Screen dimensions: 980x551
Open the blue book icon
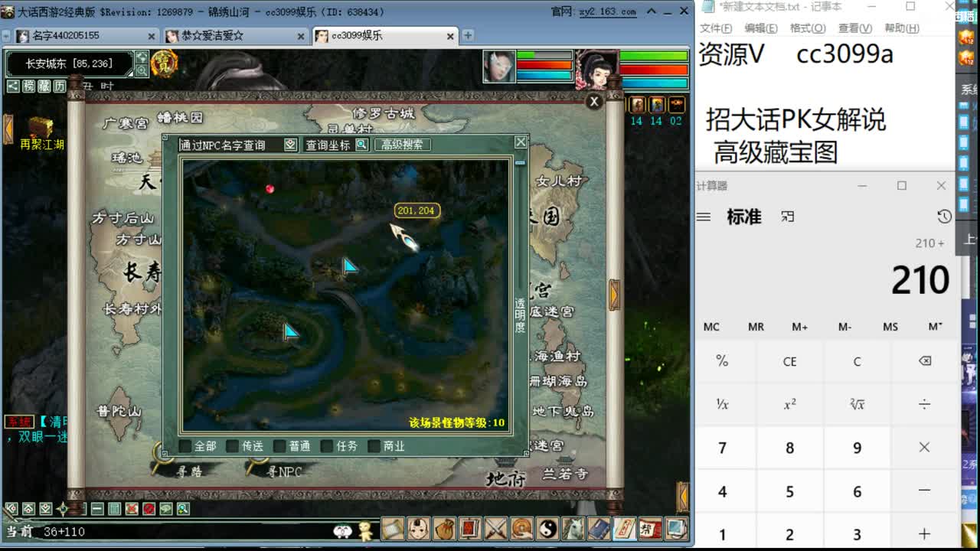(599, 529)
